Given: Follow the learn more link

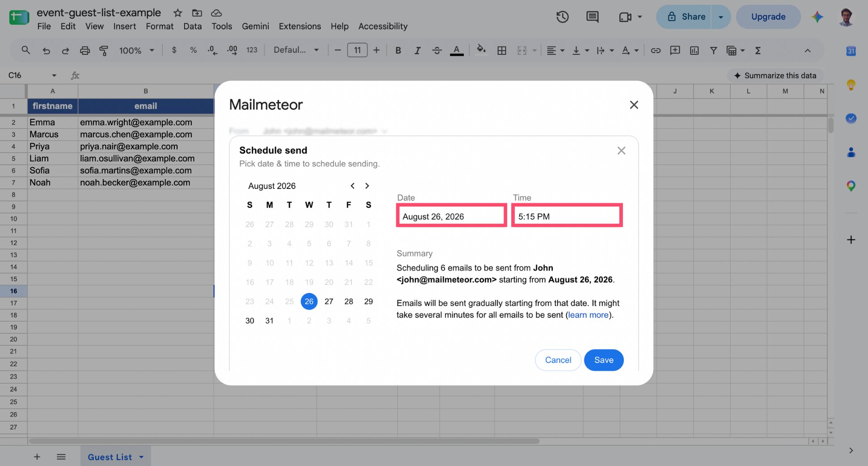Looking at the screenshot, I should point(588,315).
